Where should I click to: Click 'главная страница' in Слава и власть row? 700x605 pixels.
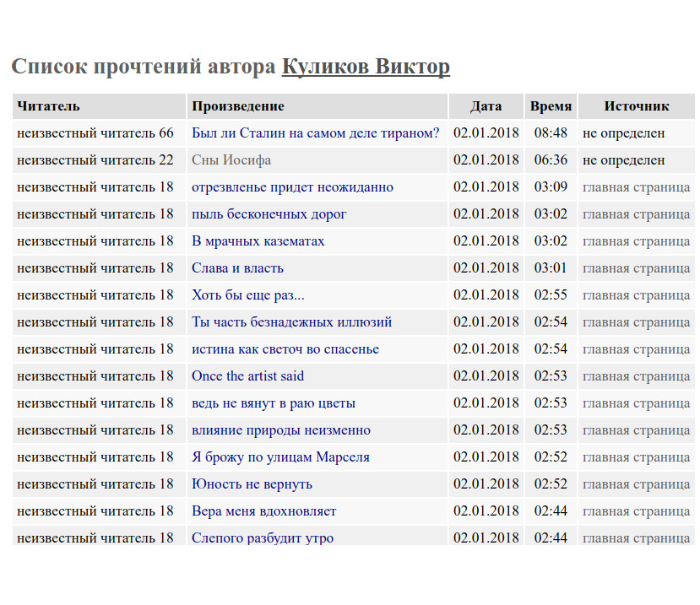point(636,268)
